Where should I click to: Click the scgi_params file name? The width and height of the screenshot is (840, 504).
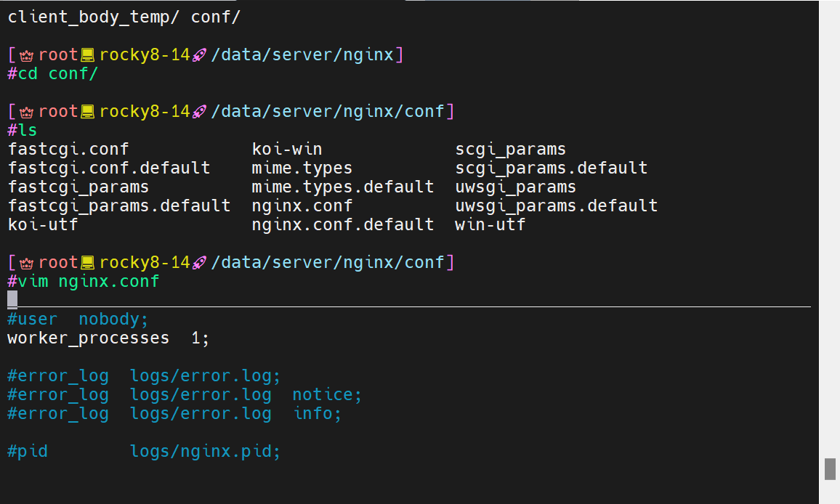pos(511,150)
